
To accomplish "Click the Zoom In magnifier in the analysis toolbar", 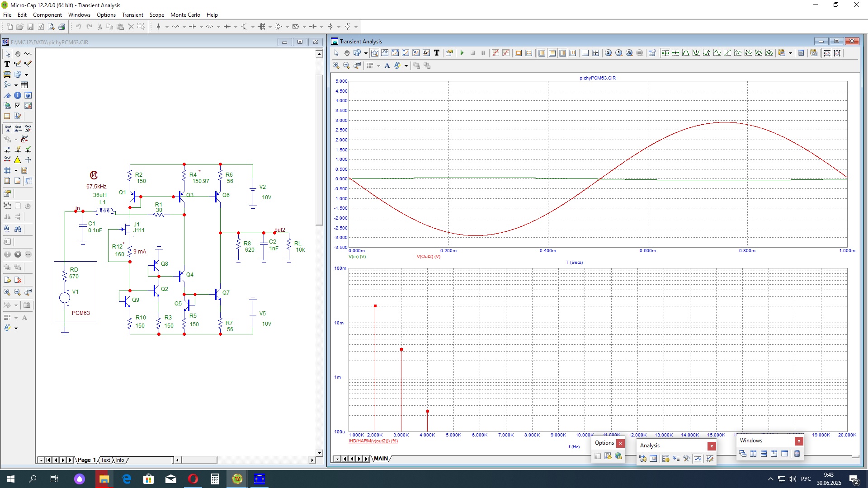I will (x=336, y=66).
